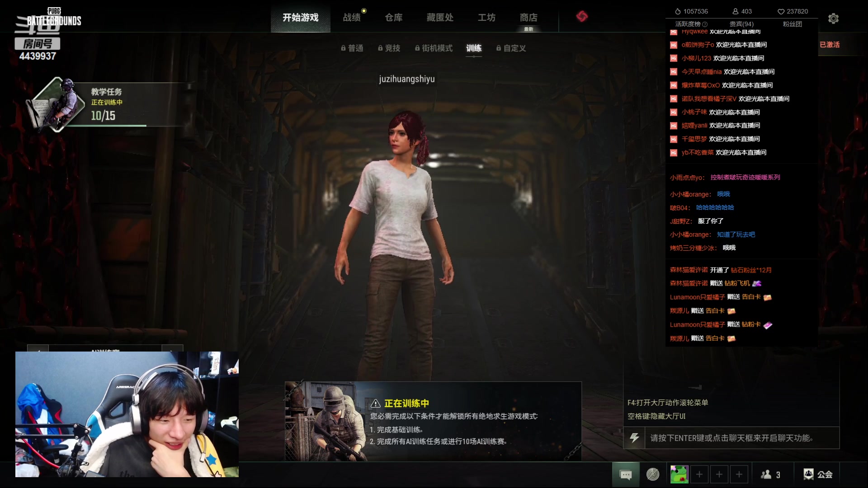Click the Hi badge beside 小柳儿123
The height and width of the screenshot is (488, 868).
pyautogui.click(x=674, y=58)
